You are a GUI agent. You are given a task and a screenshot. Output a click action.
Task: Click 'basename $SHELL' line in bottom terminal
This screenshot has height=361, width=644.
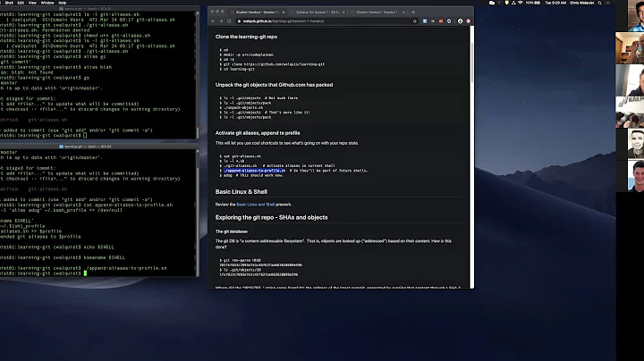coord(63,257)
